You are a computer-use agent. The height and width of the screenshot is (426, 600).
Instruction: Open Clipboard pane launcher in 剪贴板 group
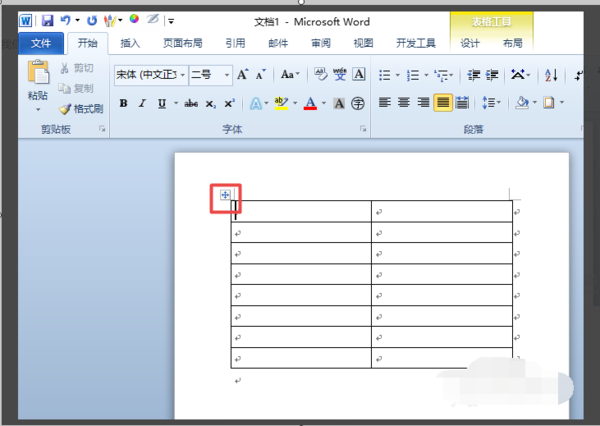pyautogui.click(x=102, y=129)
